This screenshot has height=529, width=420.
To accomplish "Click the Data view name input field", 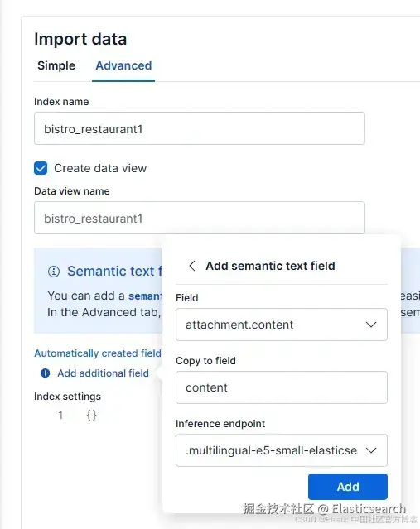I will click(x=200, y=218).
